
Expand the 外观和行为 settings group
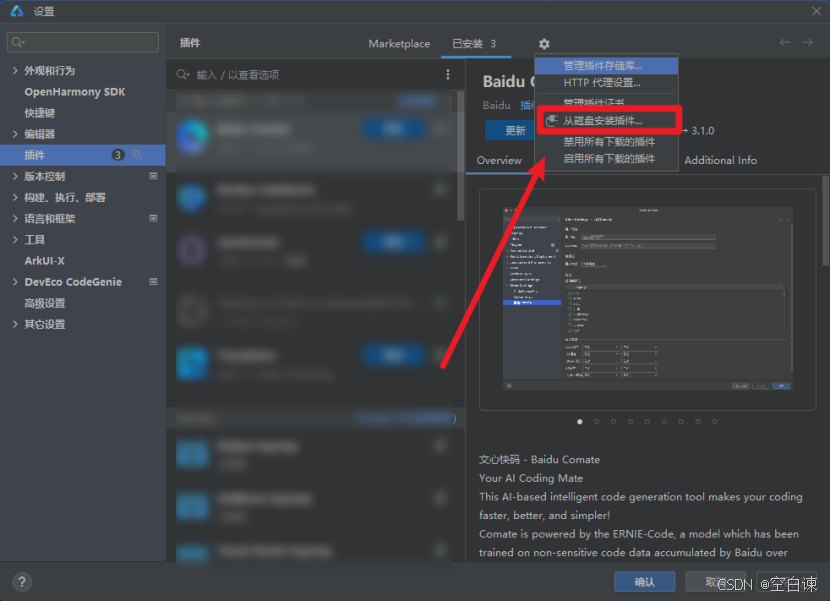pyautogui.click(x=15, y=70)
